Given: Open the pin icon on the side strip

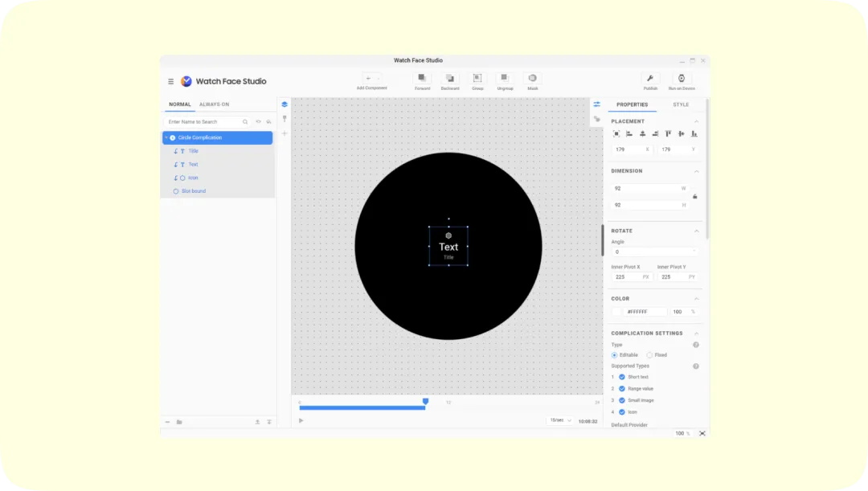Looking at the screenshot, I should tap(285, 118).
